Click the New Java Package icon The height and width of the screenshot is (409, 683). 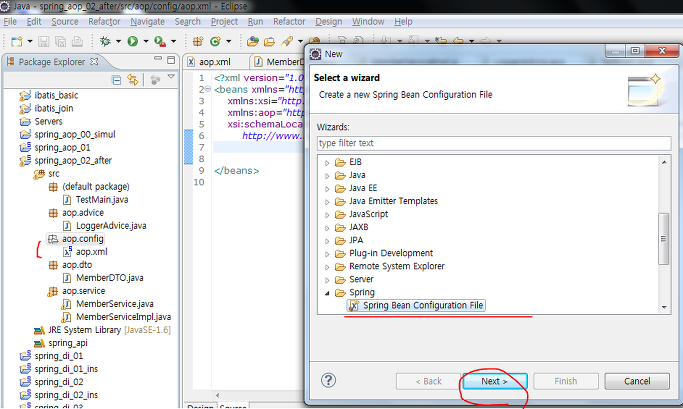198,41
